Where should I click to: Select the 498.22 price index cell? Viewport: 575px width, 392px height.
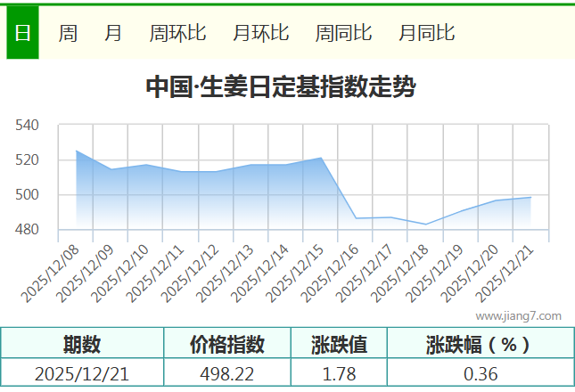click(227, 373)
